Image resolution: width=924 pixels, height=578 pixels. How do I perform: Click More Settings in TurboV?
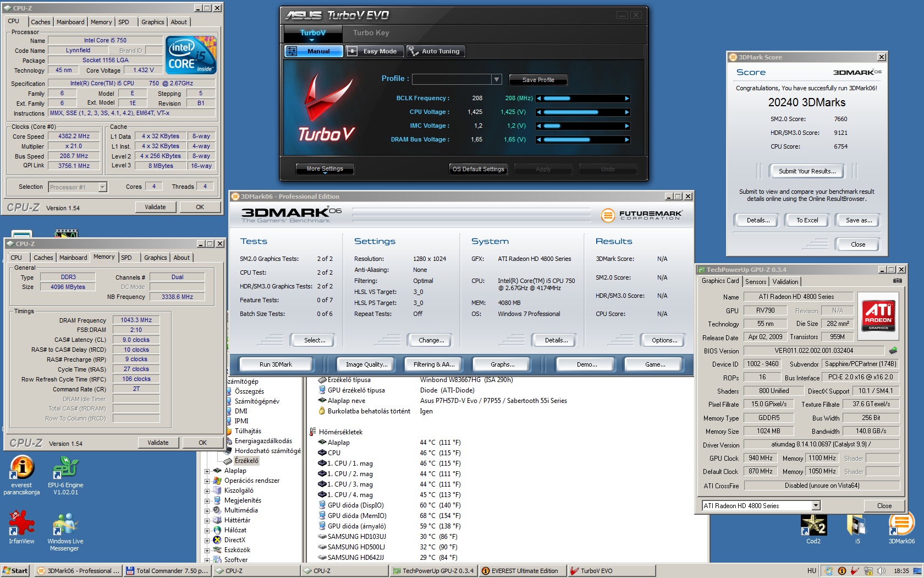click(324, 169)
